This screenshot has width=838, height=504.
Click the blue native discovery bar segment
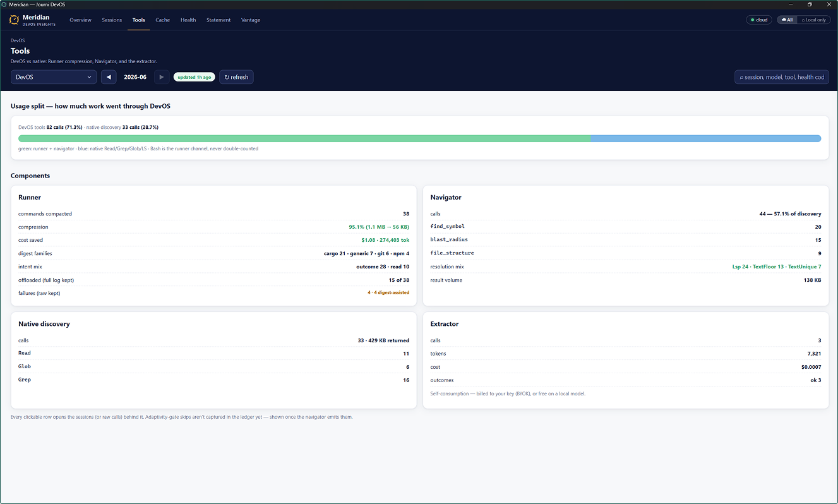706,138
